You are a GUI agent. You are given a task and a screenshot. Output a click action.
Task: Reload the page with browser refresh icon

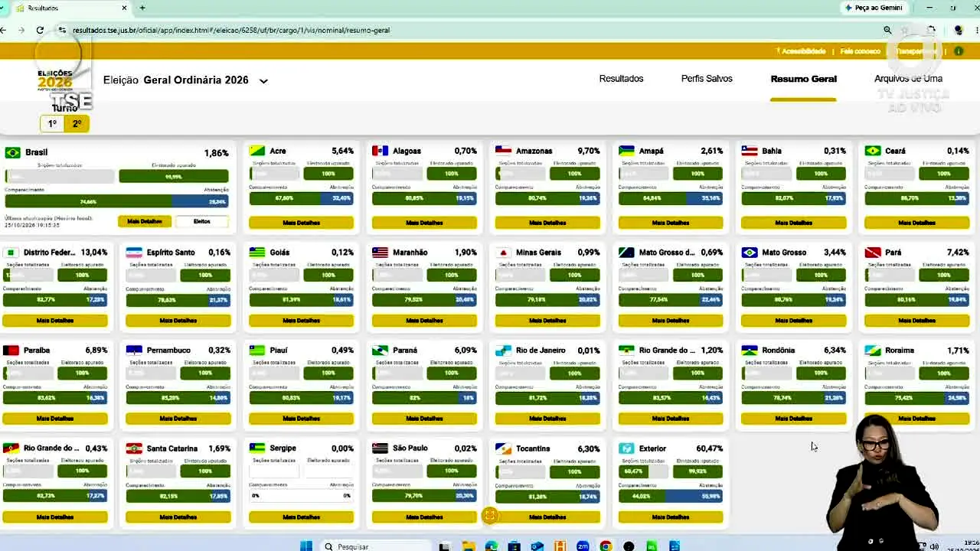point(40,30)
